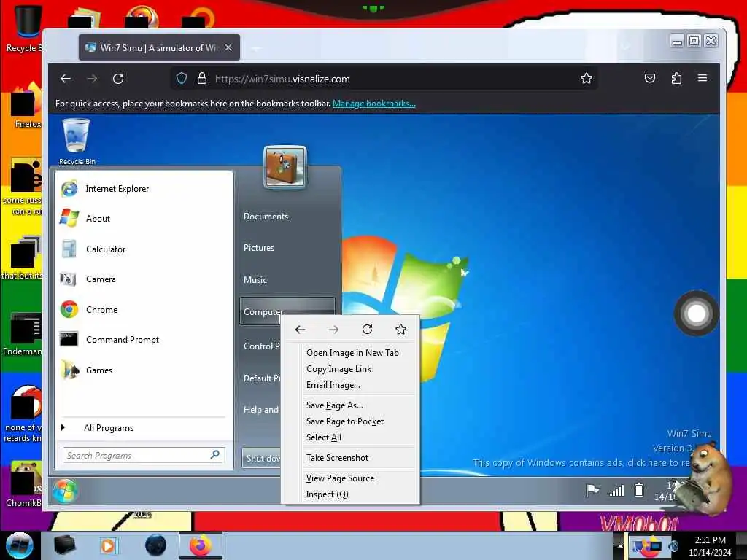Show hidden tray icons arrow
This screenshot has height=560, width=747.
620,545
